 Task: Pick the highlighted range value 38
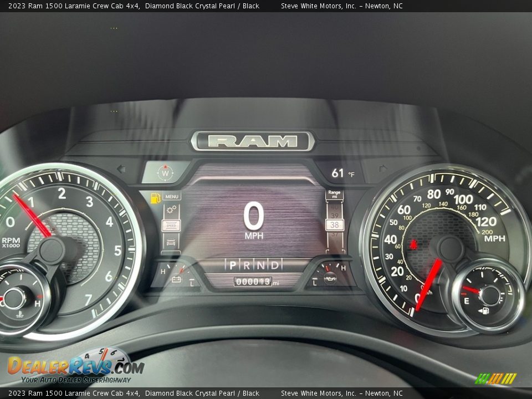pos(335,224)
